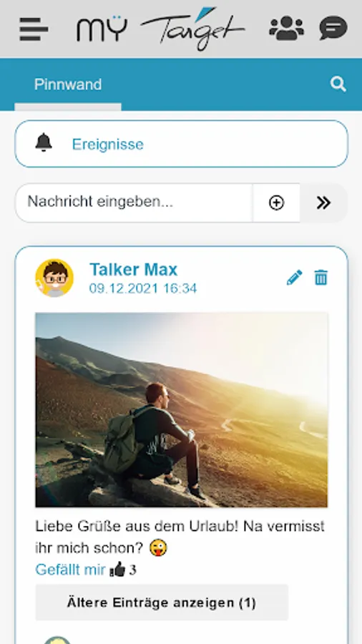The width and height of the screenshot is (362, 644).
Task: Focus the Nachricht eingeben field
Action: coord(134,203)
